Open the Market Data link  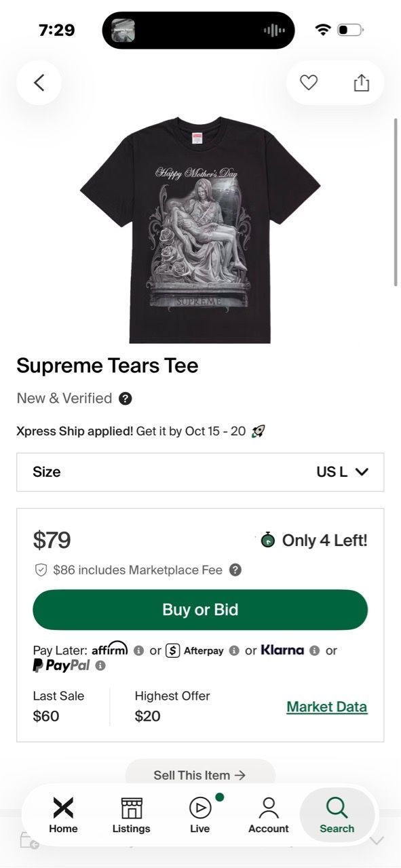pyautogui.click(x=327, y=707)
